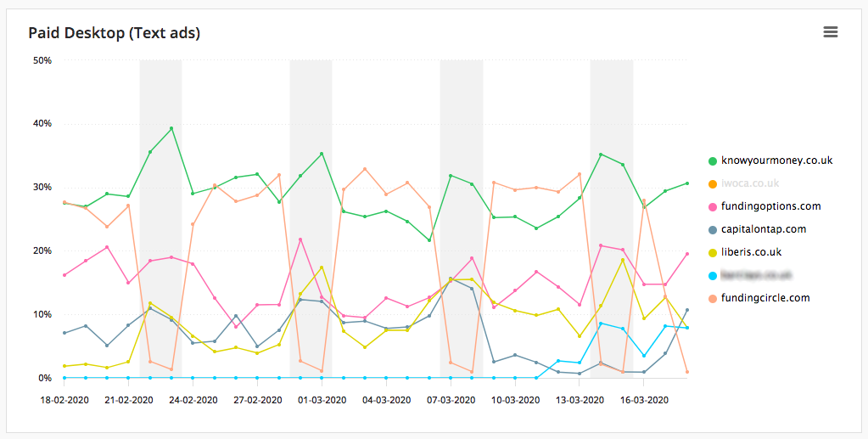868x439 pixels.
Task: Click the salmon fundingcircle legend dot
Action: pos(713,298)
